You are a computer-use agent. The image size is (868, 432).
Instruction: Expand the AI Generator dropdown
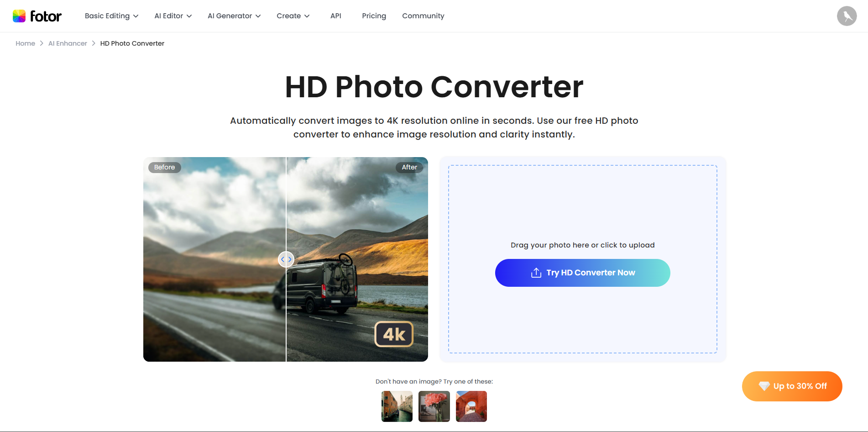pos(234,16)
